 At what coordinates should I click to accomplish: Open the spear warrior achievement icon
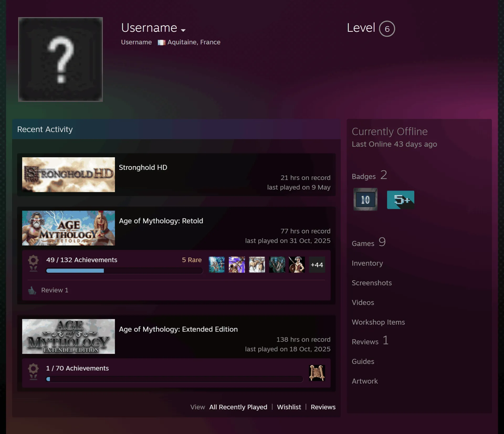[x=297, y=265]
